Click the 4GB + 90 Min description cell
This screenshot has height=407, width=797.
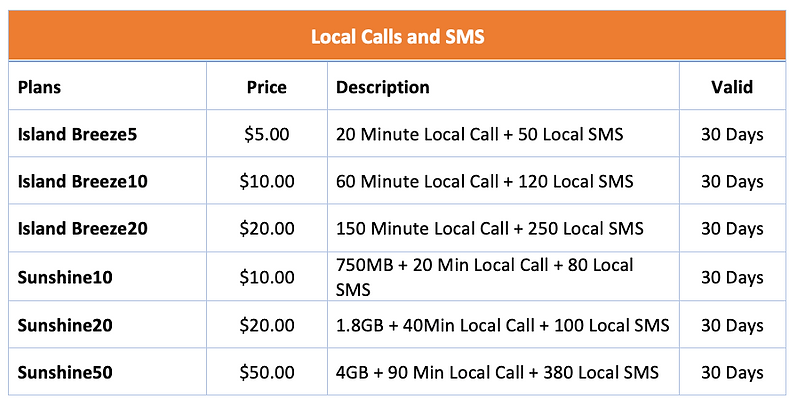pyautogui.click(x=497, y=372)
